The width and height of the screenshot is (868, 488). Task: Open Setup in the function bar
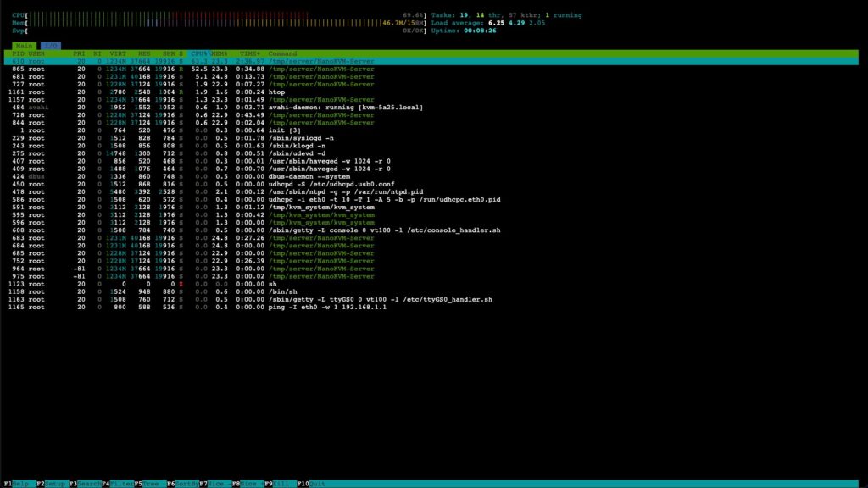pyautogui.click(x=53, y=484)
